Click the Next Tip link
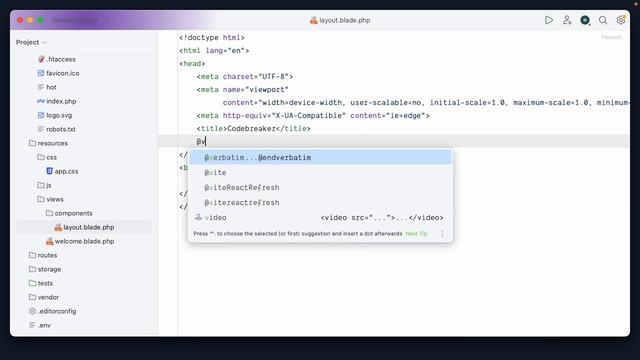 (416, 234)
